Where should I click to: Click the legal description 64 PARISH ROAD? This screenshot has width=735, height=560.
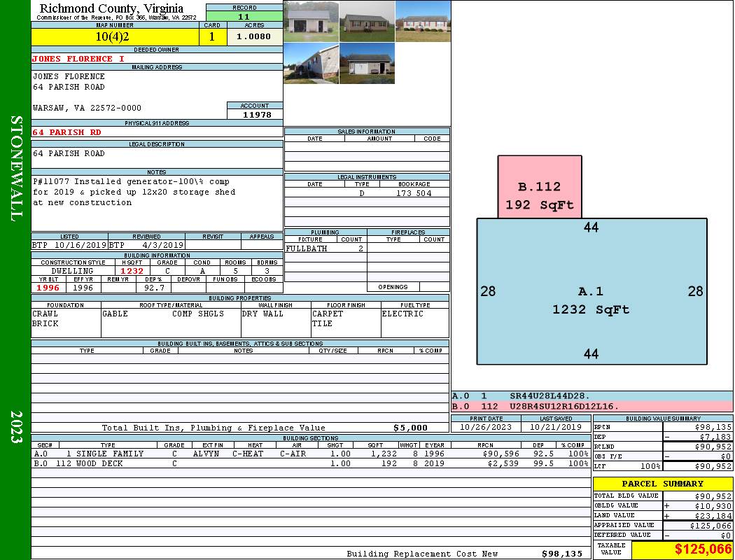coord(69,153)
